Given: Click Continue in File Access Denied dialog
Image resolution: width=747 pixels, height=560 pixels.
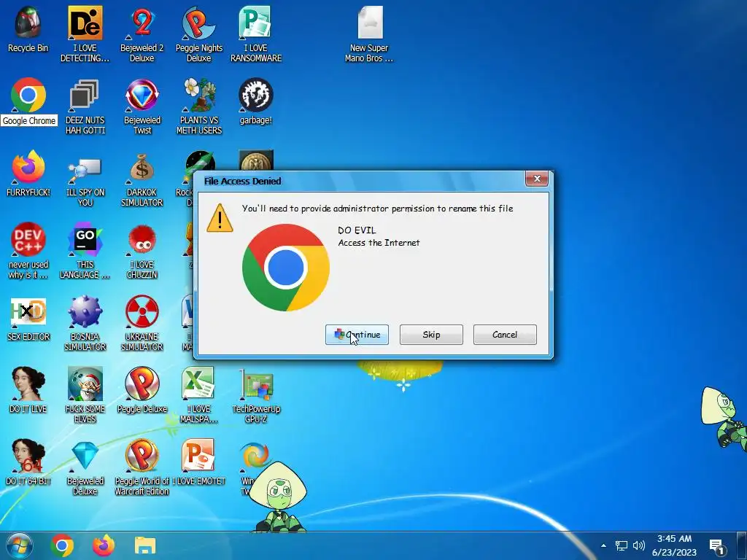Looking at the screenshot, I should tap(357, 335).
